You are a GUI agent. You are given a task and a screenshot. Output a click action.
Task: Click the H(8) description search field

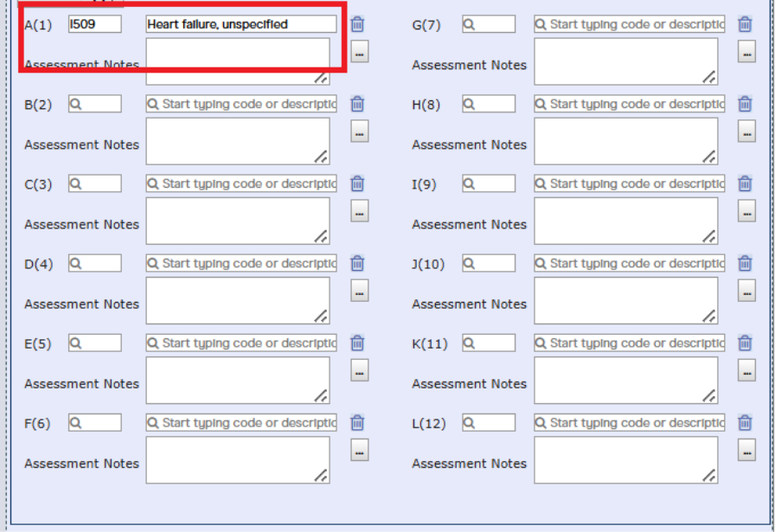630,104
